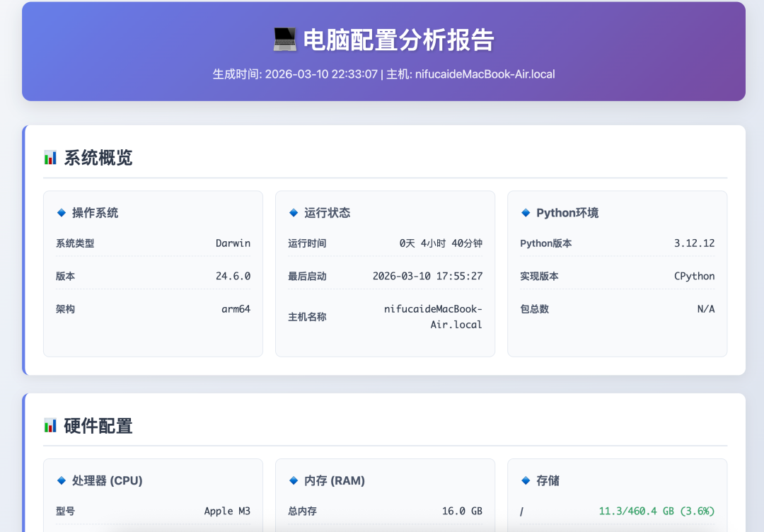Select the Darwin system type value
Screen dimensions: 764x532
(234, 243)
